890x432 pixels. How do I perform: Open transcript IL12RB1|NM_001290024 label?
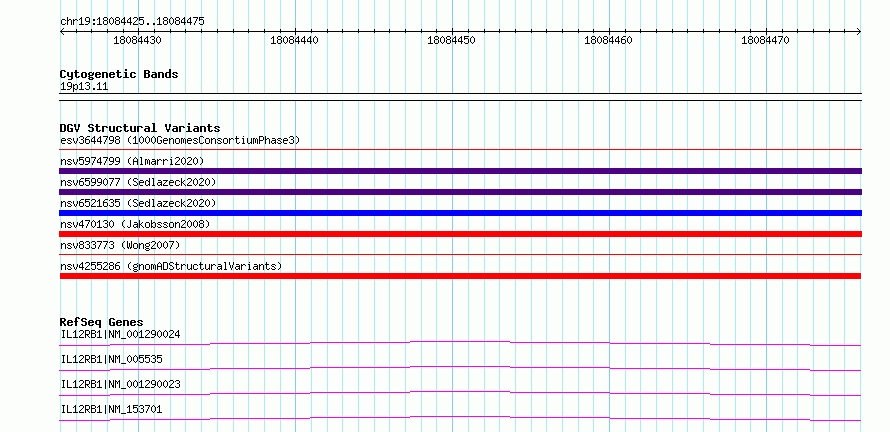pyautogui.click(x=120, y=334)
